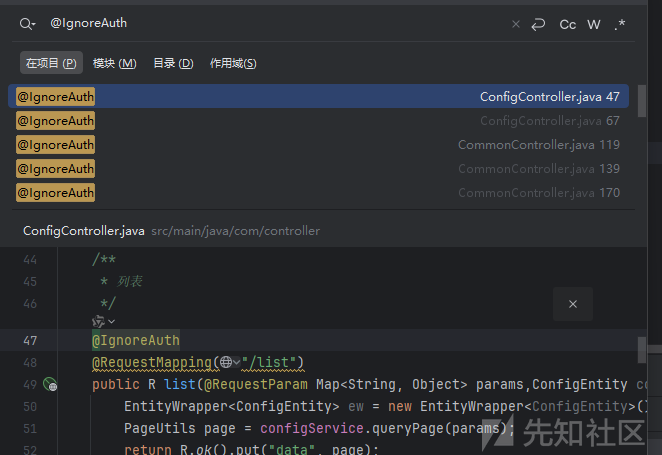Click the results list scrollbar thumb

click(642, 101)
